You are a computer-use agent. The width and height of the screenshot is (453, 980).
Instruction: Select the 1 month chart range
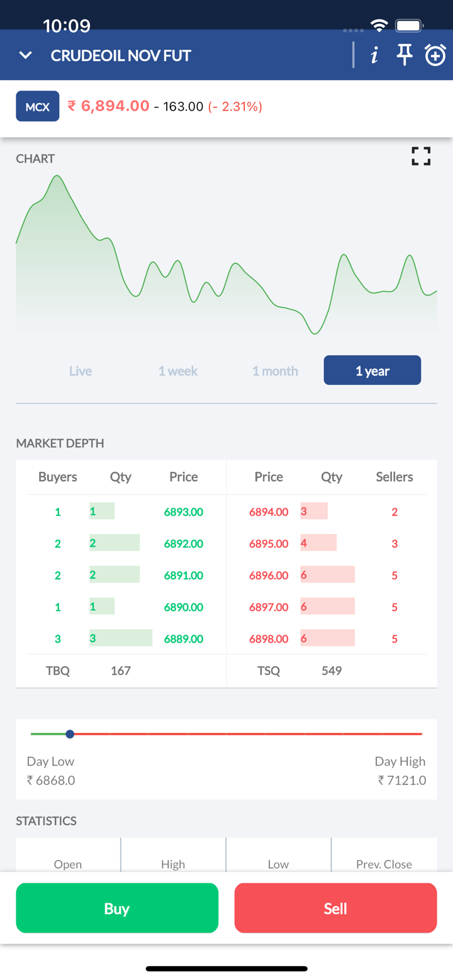[275, 370]
